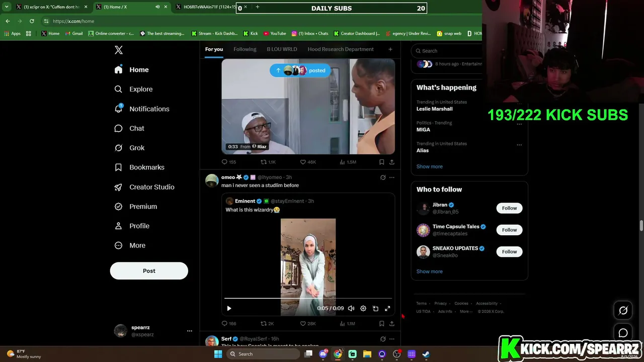Switch to the B LOU WRLD tab
Image resolution: width=644 pixels, height=362 pixels.
click(282, 49)
